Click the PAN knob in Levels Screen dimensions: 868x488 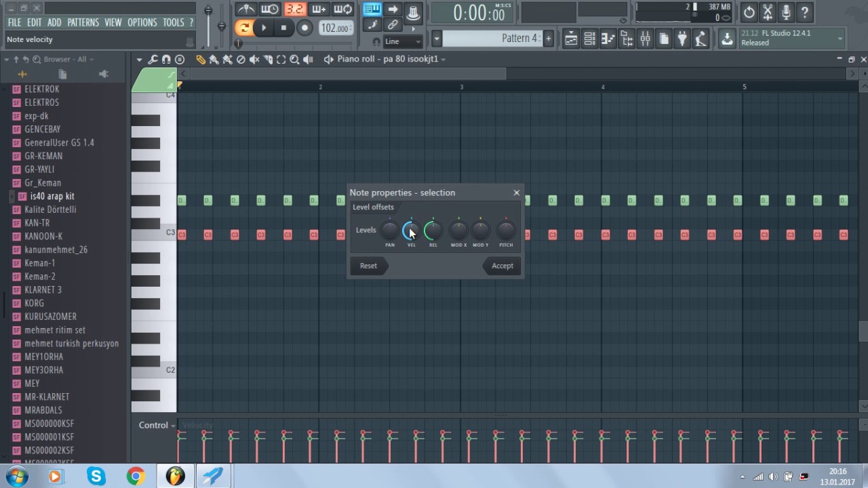pos(389,230)
